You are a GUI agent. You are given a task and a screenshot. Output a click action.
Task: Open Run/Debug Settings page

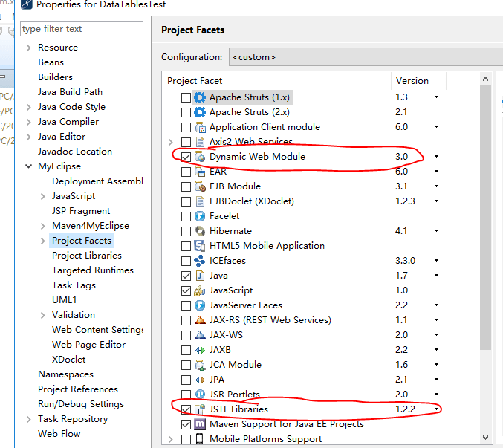click(81, 404)
